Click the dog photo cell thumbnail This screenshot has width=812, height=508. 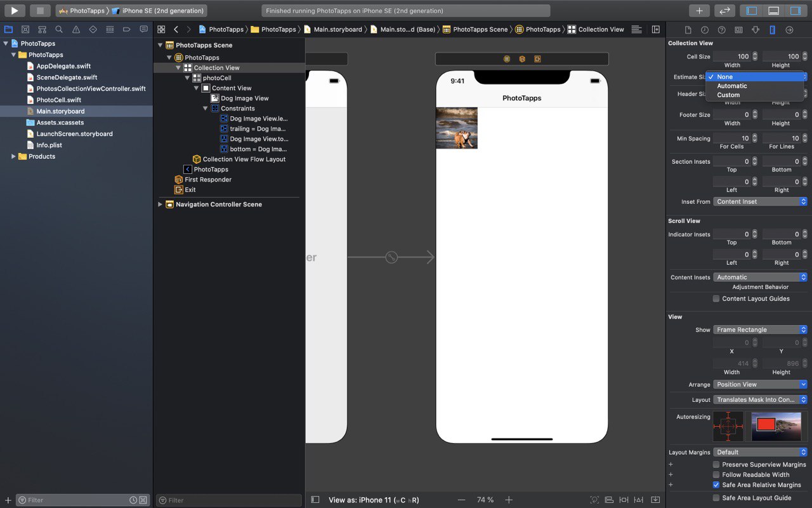point(457,128)
